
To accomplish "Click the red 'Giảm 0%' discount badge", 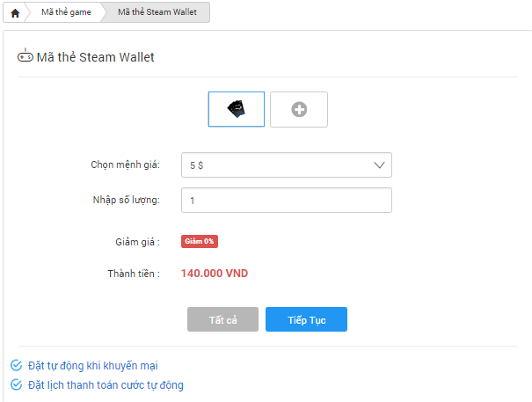I will [x=200, y=241].
